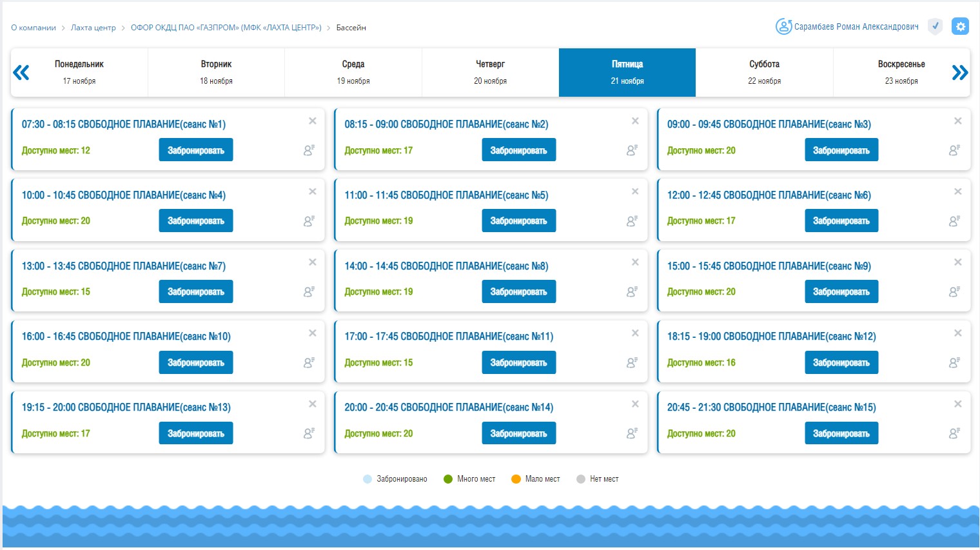Click the user profile avatar icon

pyautogui.click(x=783, y=26)
